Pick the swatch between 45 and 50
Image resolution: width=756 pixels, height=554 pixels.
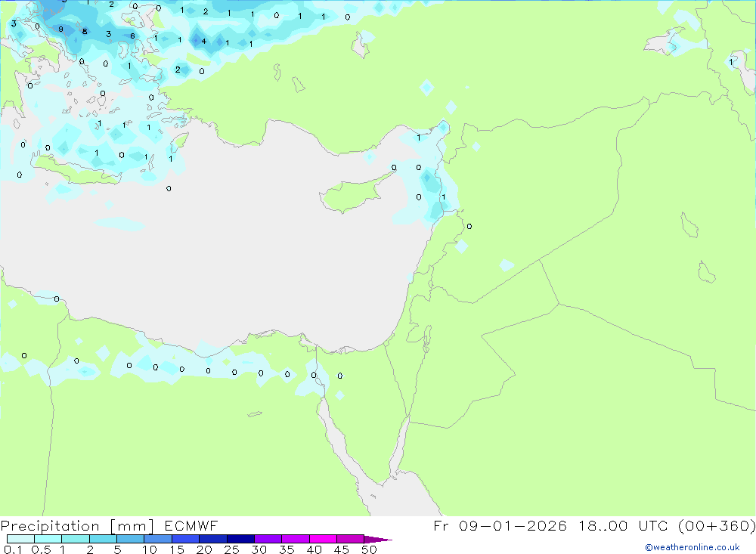[351, 539]
